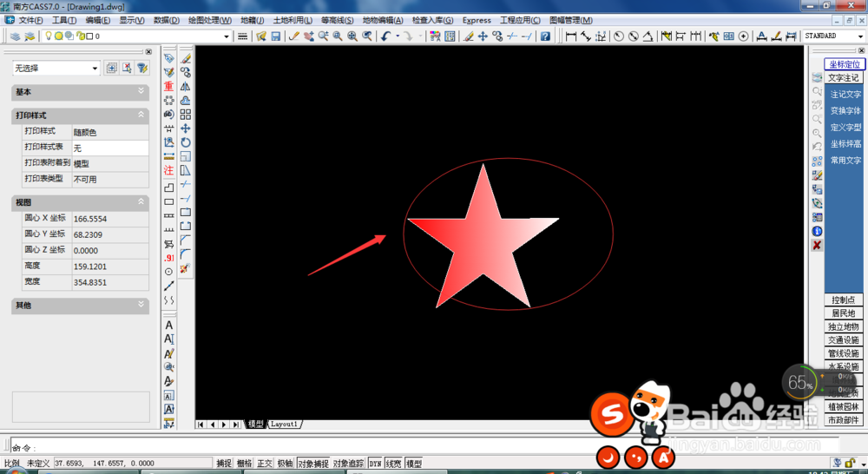The width and height of the screenshot is (868, 474).
Task: Click the red 注 annotation icon
Action: pos(169,170)
